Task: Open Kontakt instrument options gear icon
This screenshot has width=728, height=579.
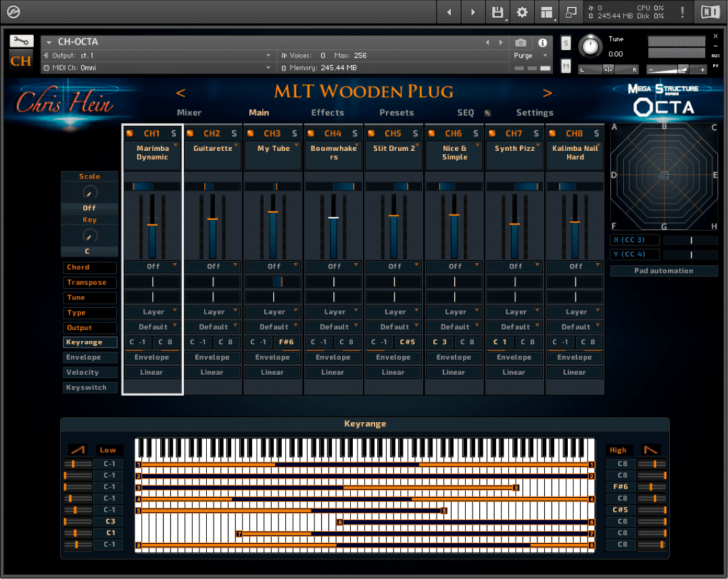Action: (x=523, y=11)
